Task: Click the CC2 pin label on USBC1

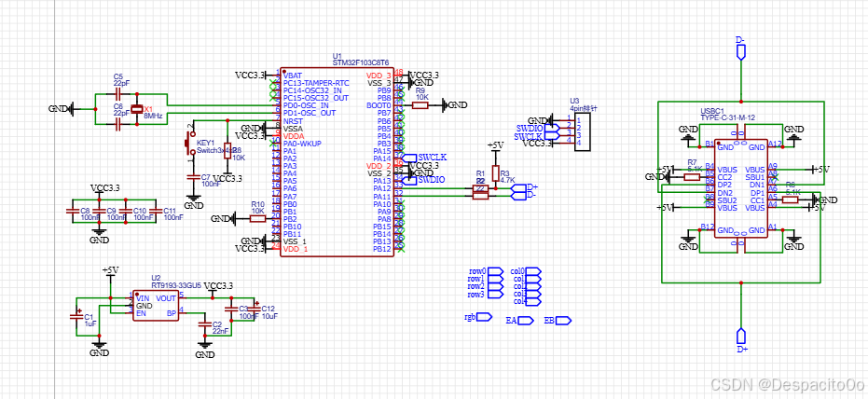Action: click(x=724, y=177)
